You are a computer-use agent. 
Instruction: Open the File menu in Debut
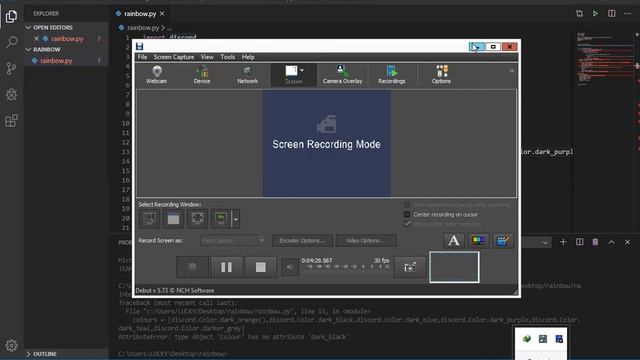(x=142, y=57)
